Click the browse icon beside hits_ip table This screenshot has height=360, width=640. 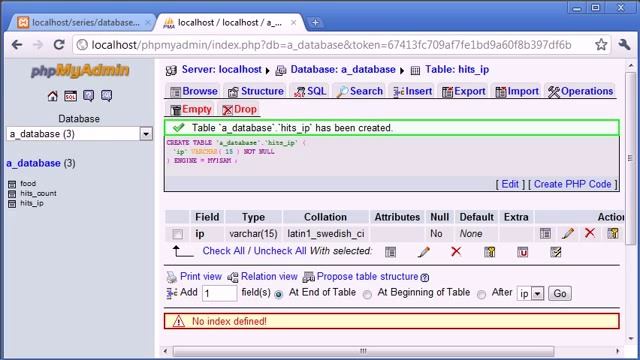click(12, 204)
